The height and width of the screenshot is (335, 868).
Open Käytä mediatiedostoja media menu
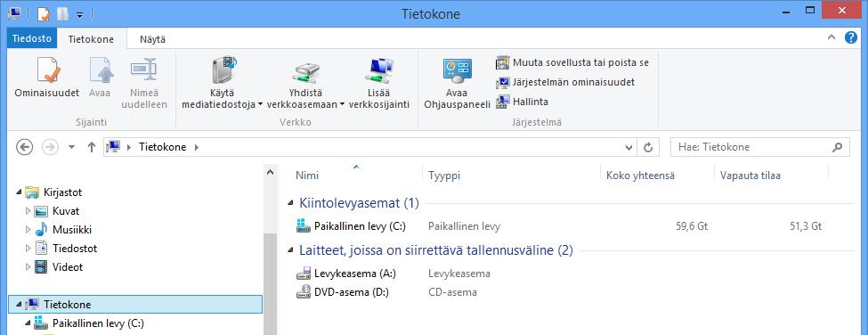tap(223, 84)
